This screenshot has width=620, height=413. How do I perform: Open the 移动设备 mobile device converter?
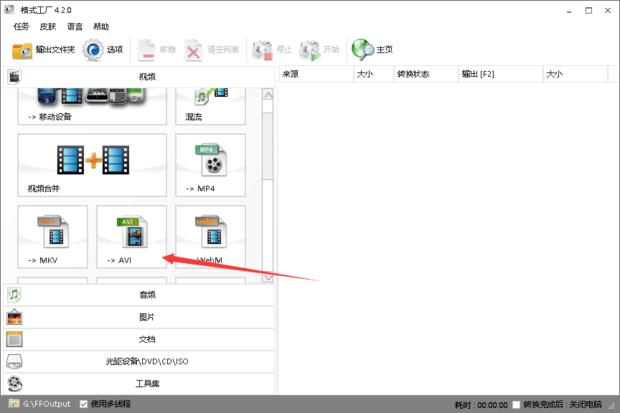pyautogui.click(x=92, y=103)
